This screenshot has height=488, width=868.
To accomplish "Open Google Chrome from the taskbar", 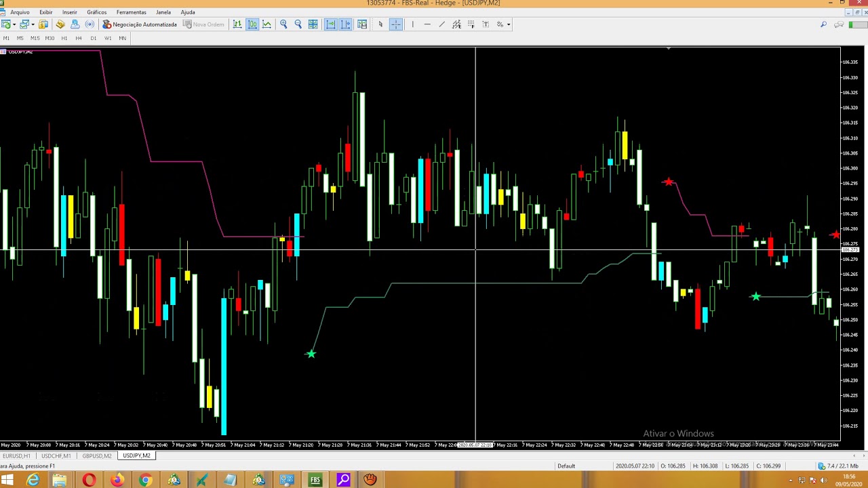I will coord(146,481).
